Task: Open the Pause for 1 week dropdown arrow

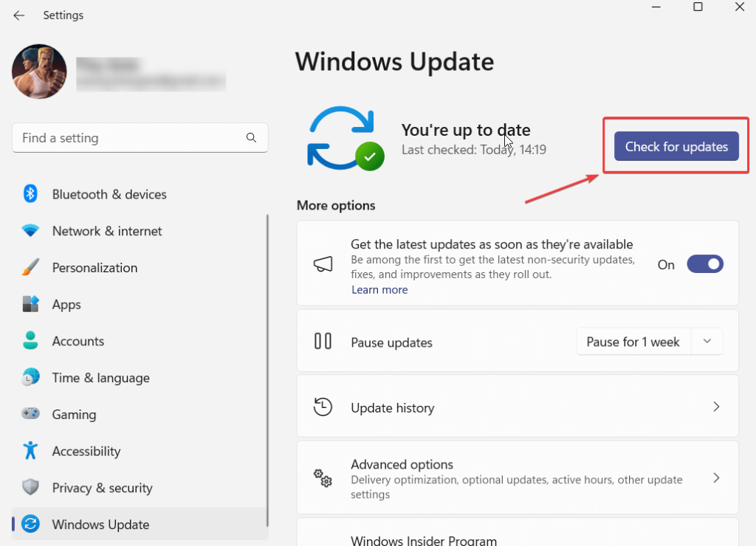Action: click(x=707, y=342)
